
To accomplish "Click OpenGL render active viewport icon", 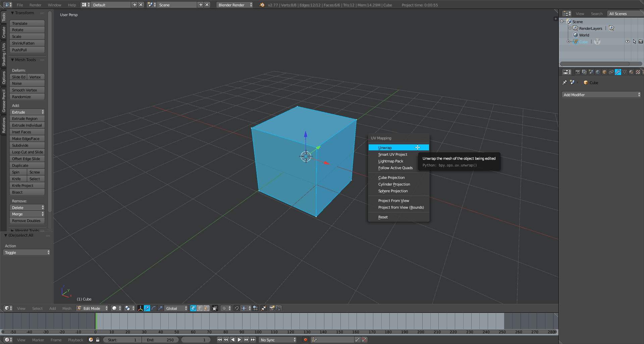I will (272, 308).
